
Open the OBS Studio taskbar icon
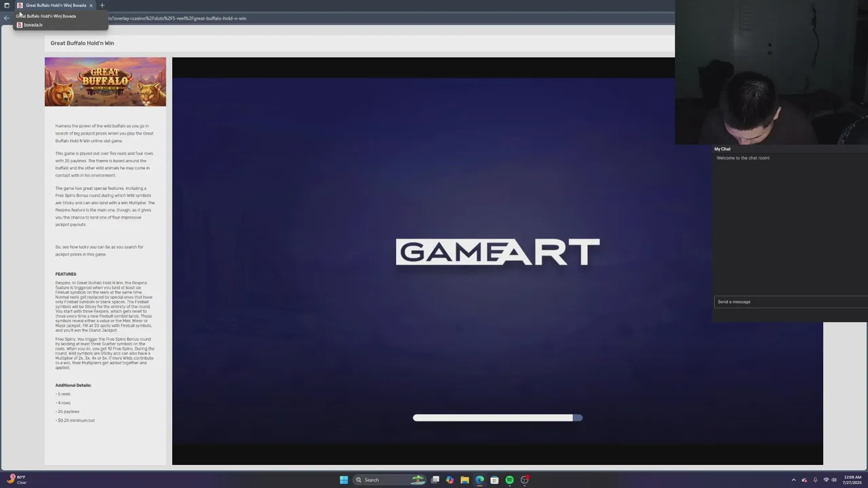coord(524,480)
